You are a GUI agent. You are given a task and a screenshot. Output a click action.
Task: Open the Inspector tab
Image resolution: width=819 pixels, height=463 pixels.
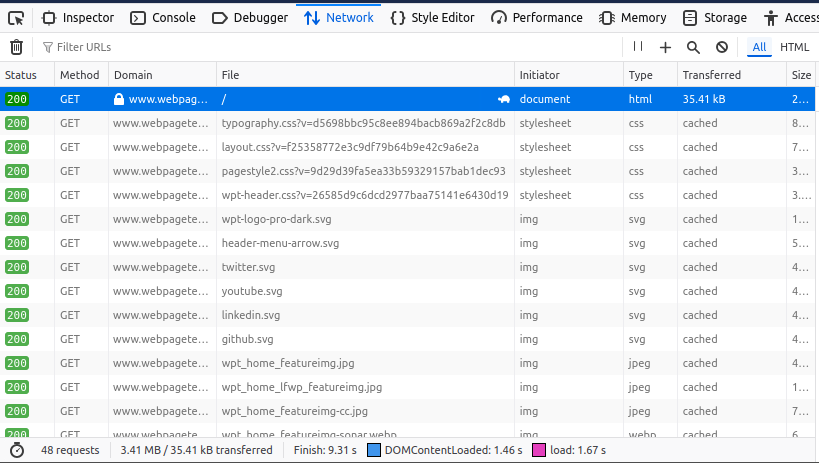[x=78, y=18]
